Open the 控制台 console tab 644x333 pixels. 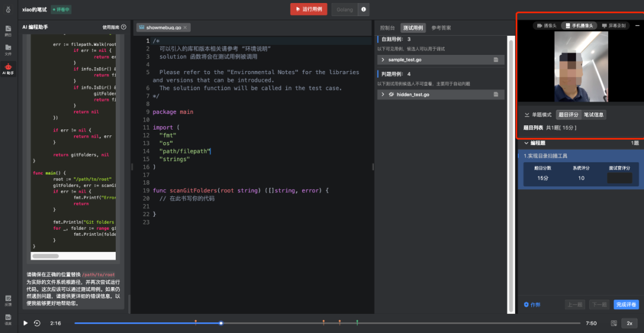(388, 28)
